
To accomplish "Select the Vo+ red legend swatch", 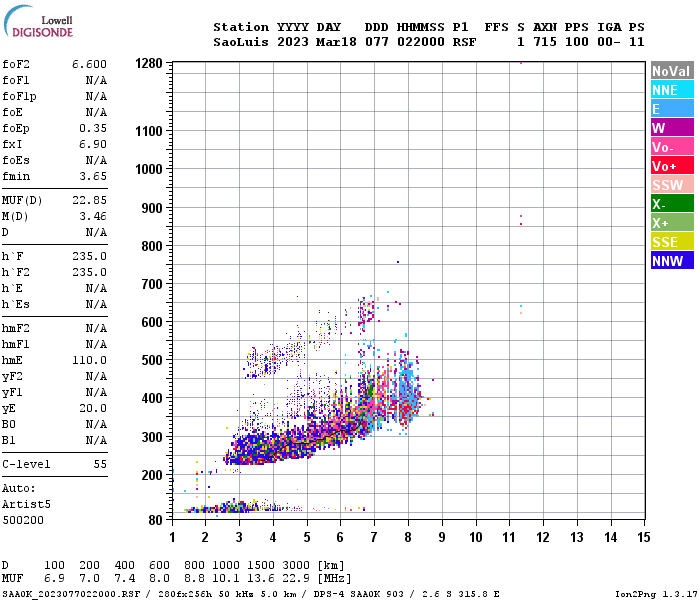I will pos(672,166).
